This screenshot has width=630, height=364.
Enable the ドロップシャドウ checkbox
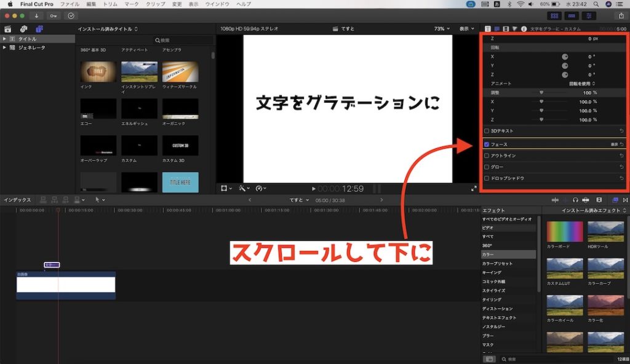pyautogui.click(x=486, y=178)
